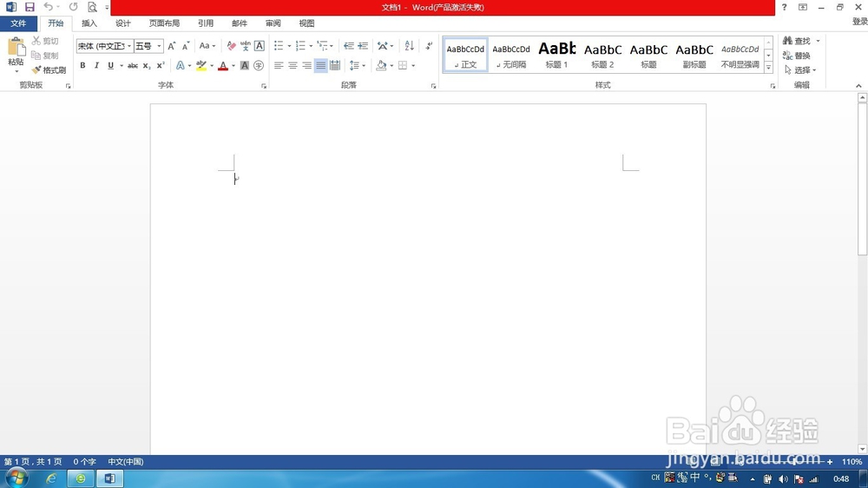Open the font size dropdown
Viewport: 868px width, 488px height.
[160, 46]
